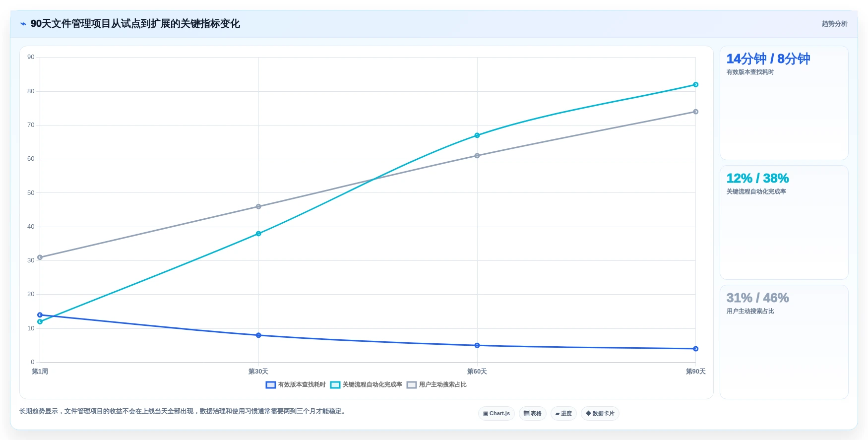Click the 趋势分析 label in header
The image size is (868, 440).
[834, 24]
